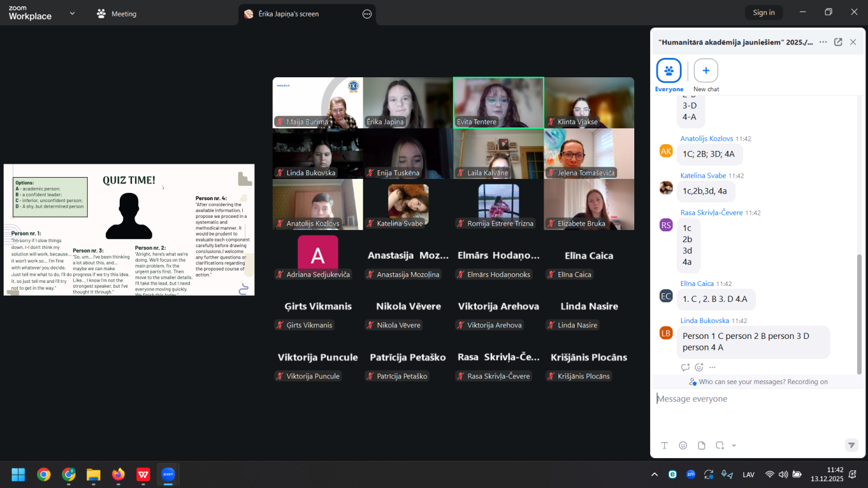Click the Sign in button
This screenshot has height=488, width=868.
(763, 13)
